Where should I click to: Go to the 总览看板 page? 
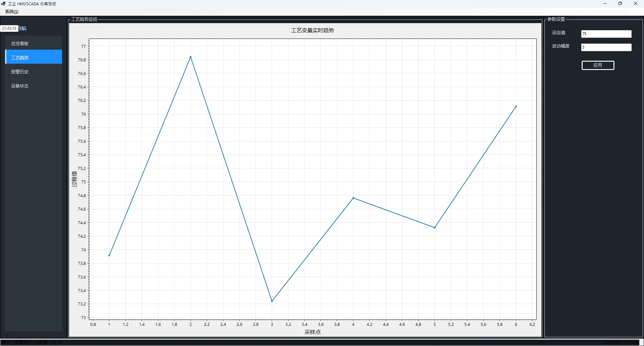click(20, 44)
